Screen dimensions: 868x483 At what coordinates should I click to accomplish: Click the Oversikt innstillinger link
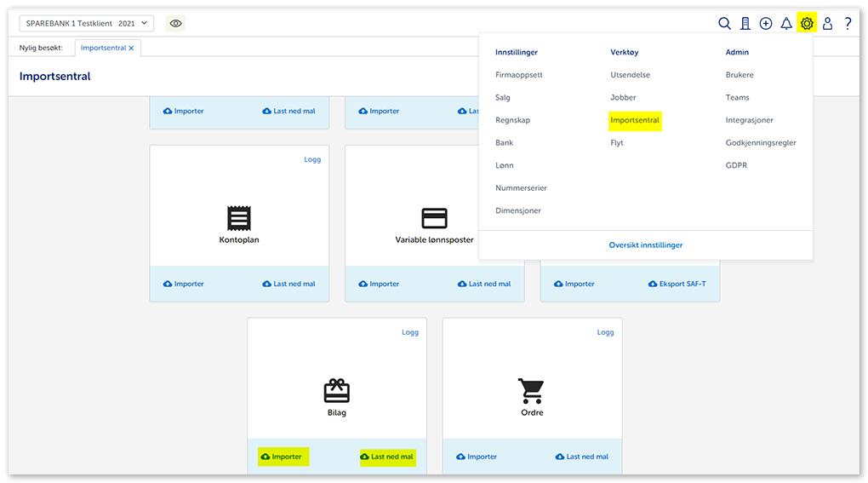coord(645,245)
